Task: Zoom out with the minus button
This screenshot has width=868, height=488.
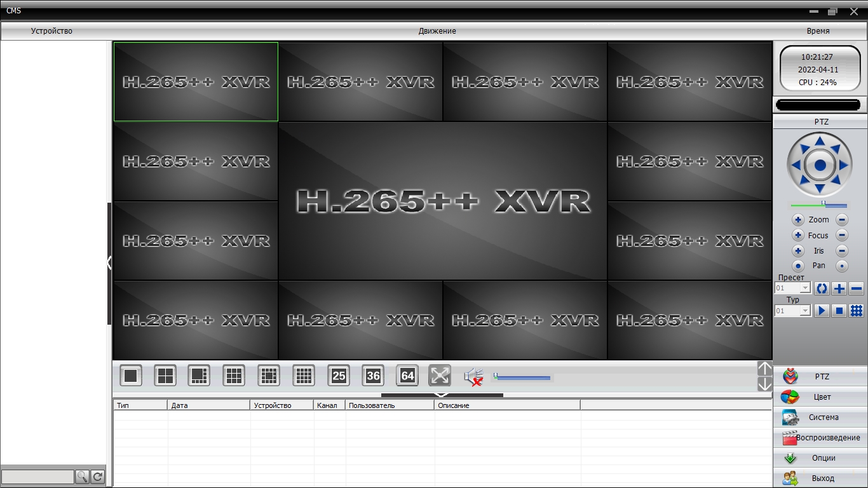Action: (842, 220)
